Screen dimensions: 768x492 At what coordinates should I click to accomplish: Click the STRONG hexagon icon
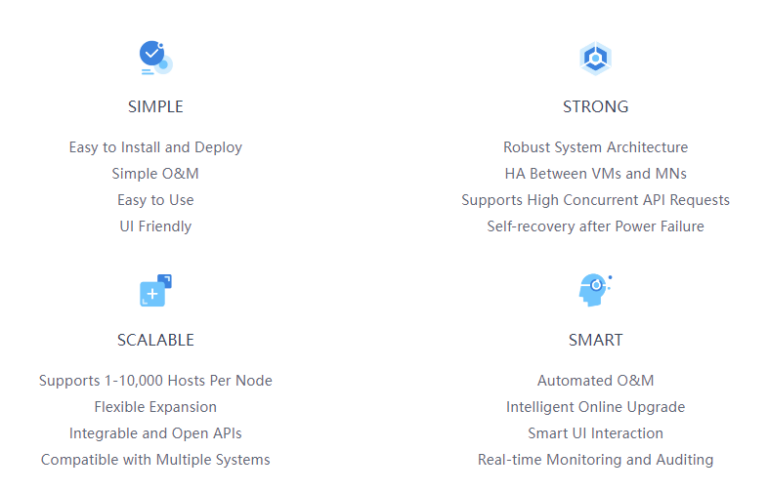pos(595,58)
